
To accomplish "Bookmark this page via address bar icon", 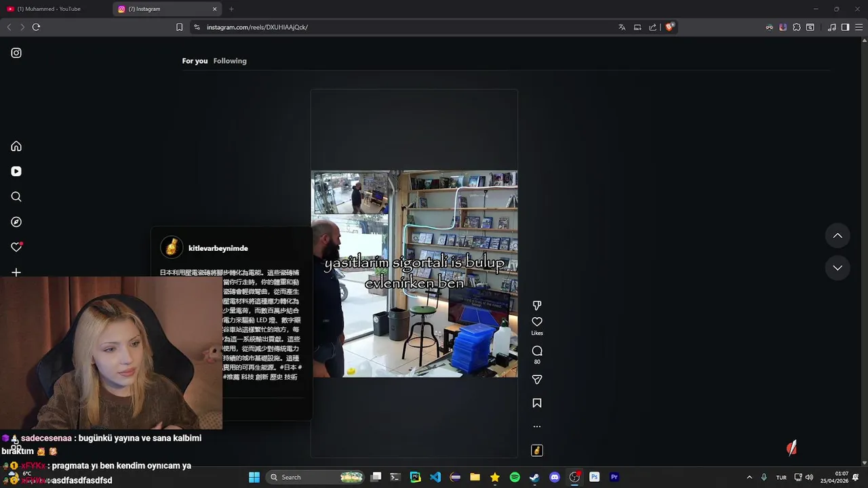I will pos(179,27).
